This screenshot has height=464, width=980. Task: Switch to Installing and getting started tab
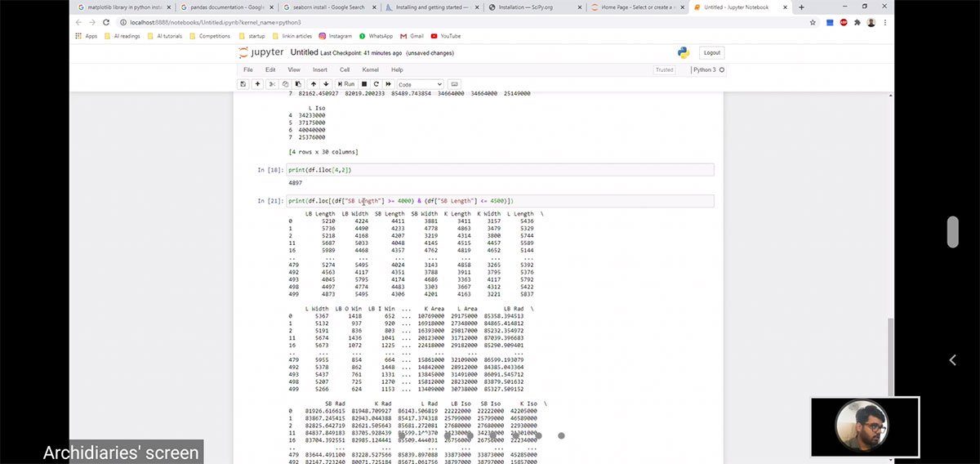(431, 7)
